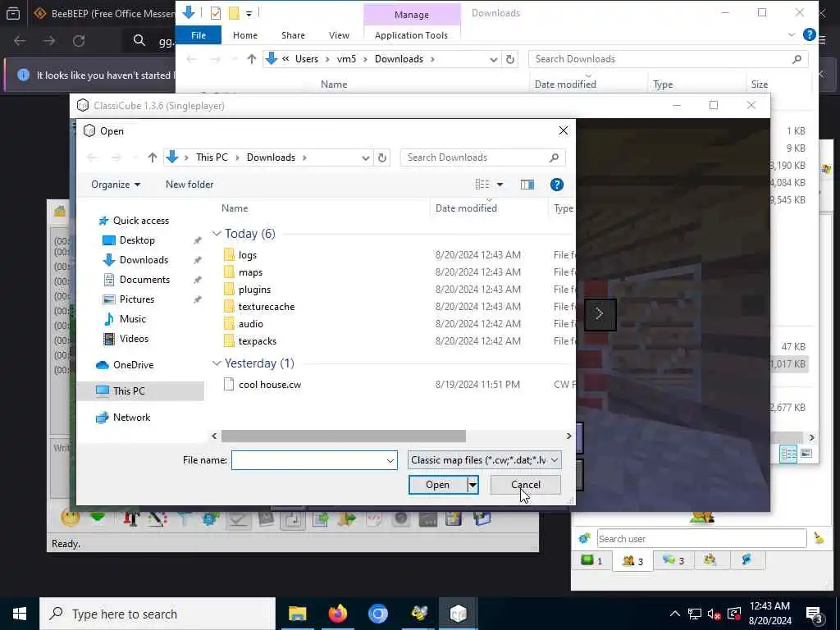Cancel the Open dialog
The image size is (840, 630).
(x=526, y=485)
